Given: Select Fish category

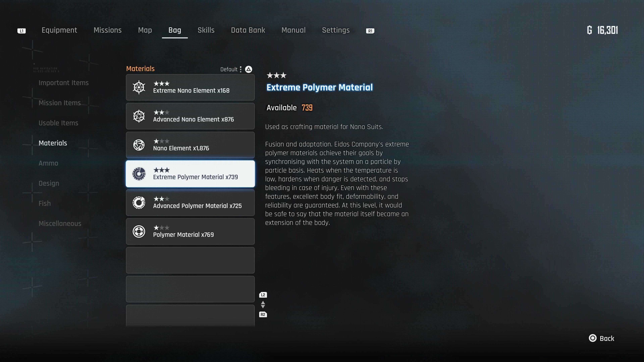Looking at the screenshot, I should (x=44, y=203).
